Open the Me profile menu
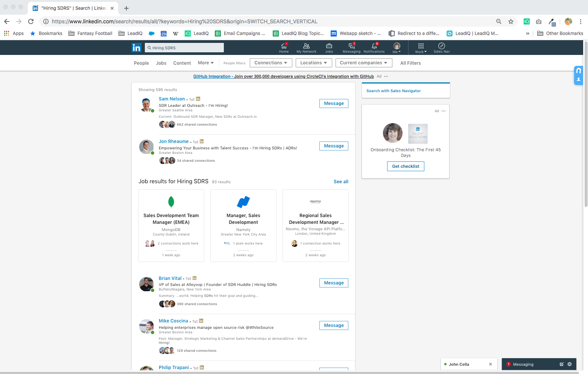 click(x=397, y=48)
